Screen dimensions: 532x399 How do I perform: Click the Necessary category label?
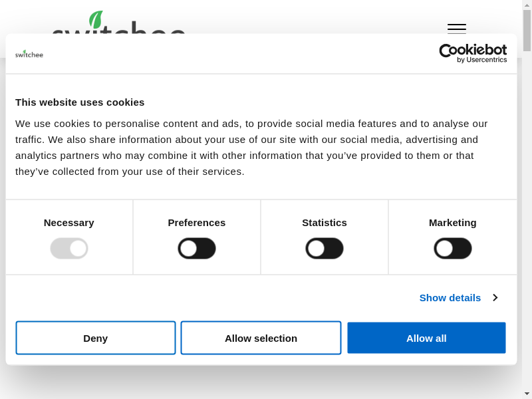pyautogui.click(x=69, y=222)
